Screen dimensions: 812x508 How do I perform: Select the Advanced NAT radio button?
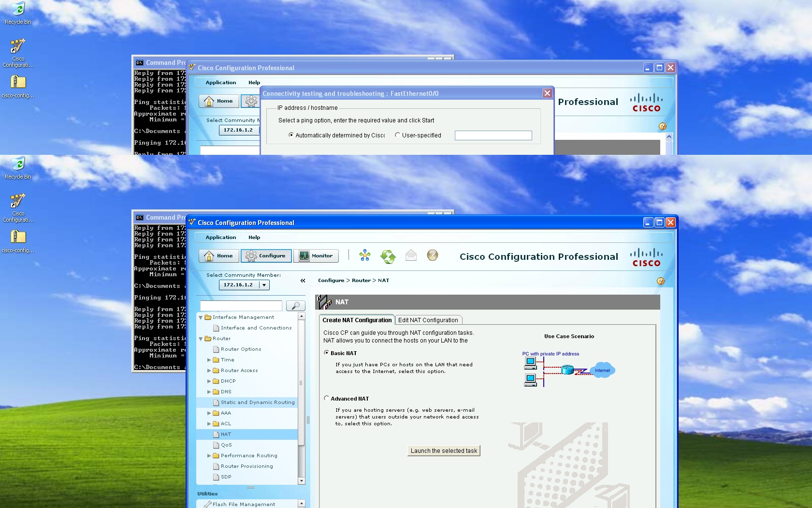point(326,398)
